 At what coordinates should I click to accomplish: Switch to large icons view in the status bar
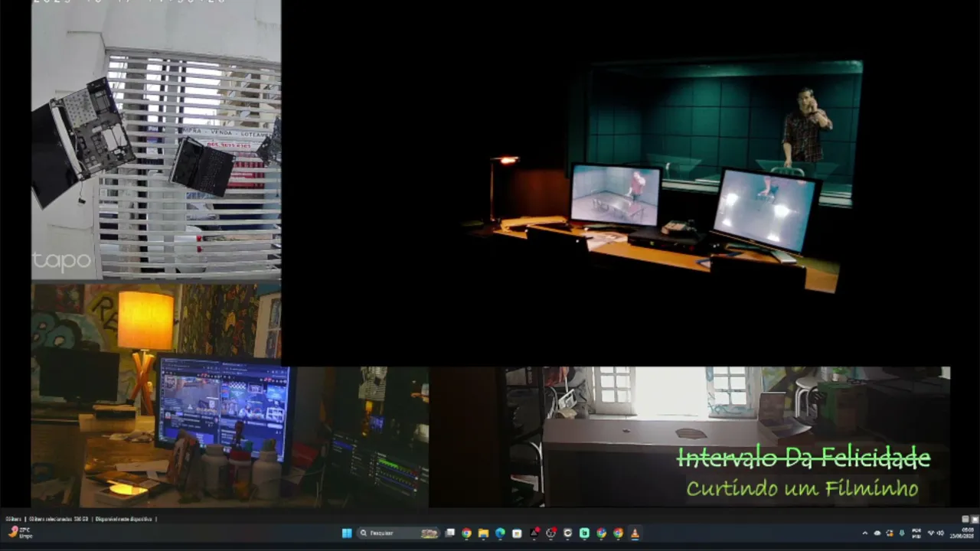[x=975, y=519]
